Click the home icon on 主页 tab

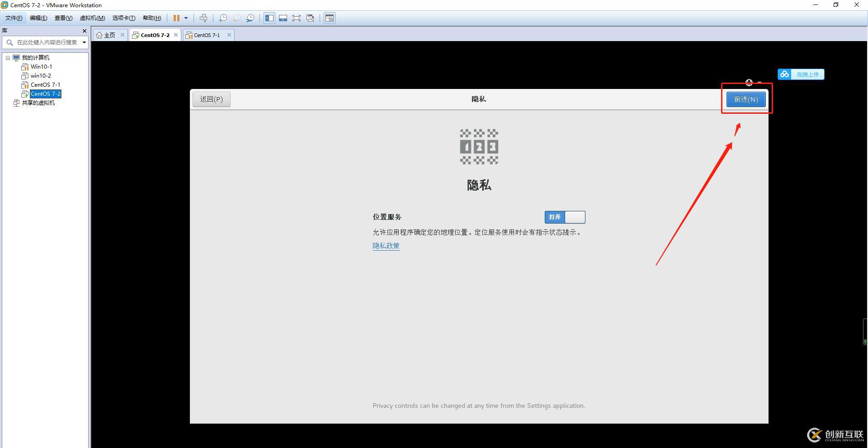coord(99,35)
